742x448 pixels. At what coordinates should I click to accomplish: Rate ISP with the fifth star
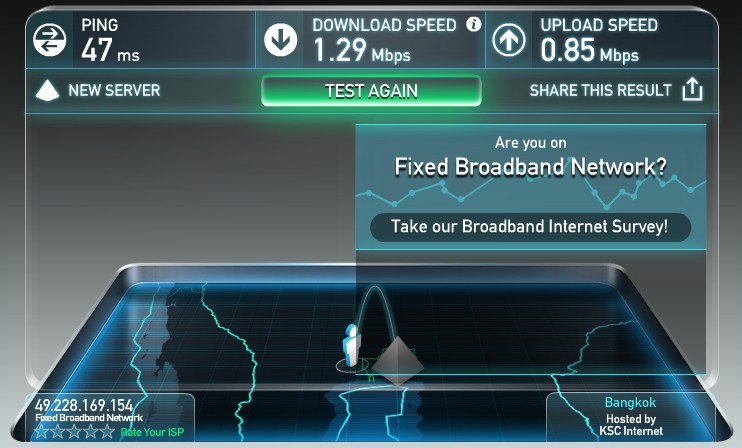click(x=108, y=431)
